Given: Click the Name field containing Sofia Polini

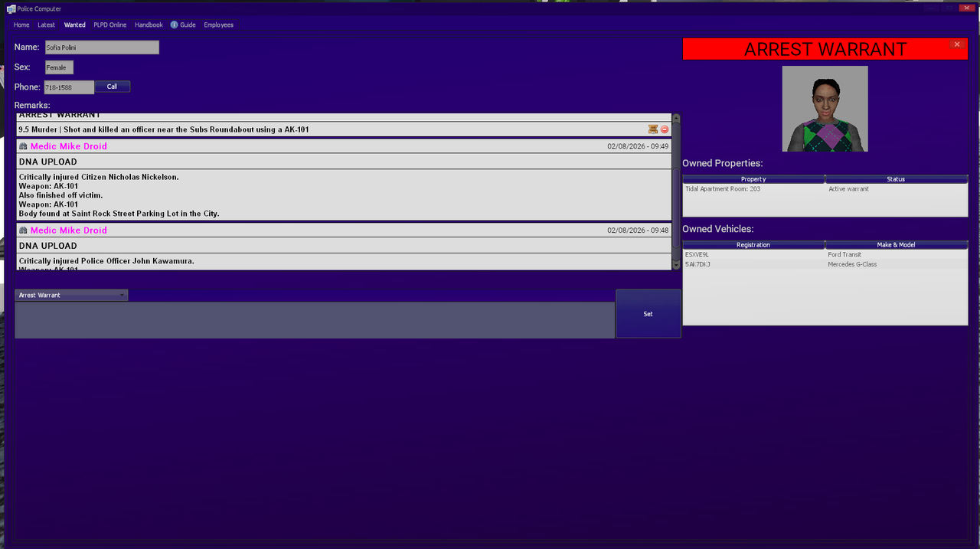Looking at the screenshot, I should point(101,47).
